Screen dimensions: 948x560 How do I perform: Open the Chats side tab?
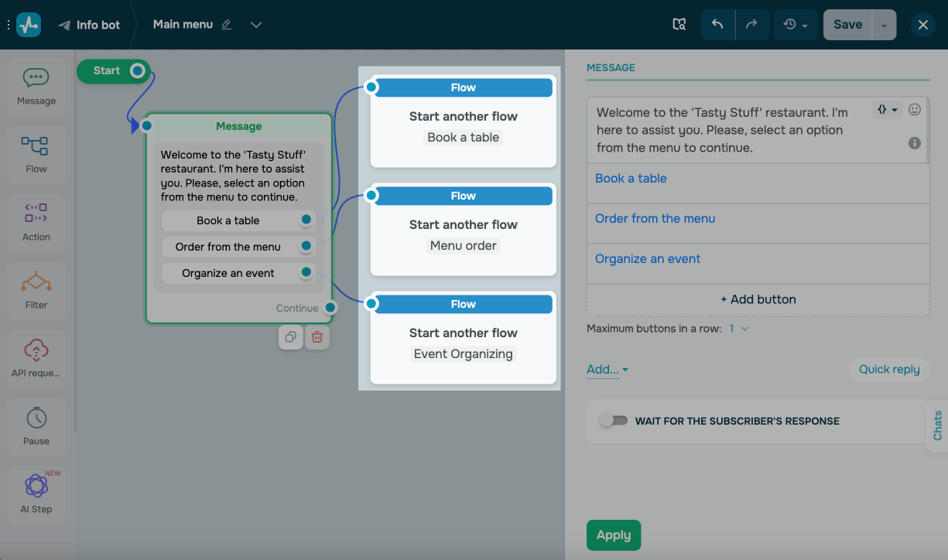(937, 425)
